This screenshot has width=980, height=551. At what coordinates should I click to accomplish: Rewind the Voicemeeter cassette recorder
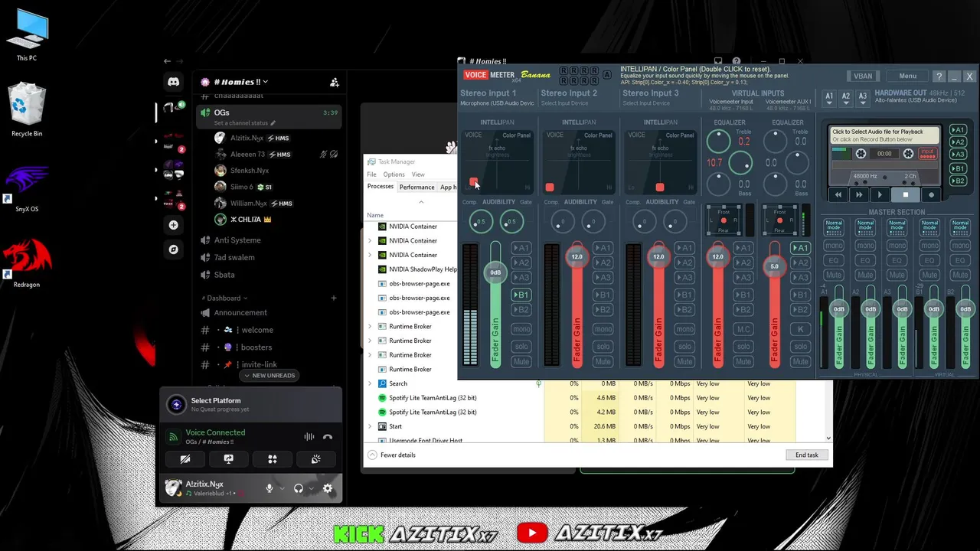pos(838,194)
